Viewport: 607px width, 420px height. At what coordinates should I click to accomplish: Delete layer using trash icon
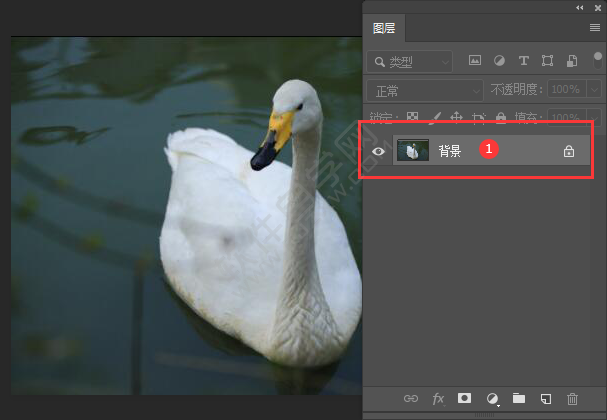572,398
